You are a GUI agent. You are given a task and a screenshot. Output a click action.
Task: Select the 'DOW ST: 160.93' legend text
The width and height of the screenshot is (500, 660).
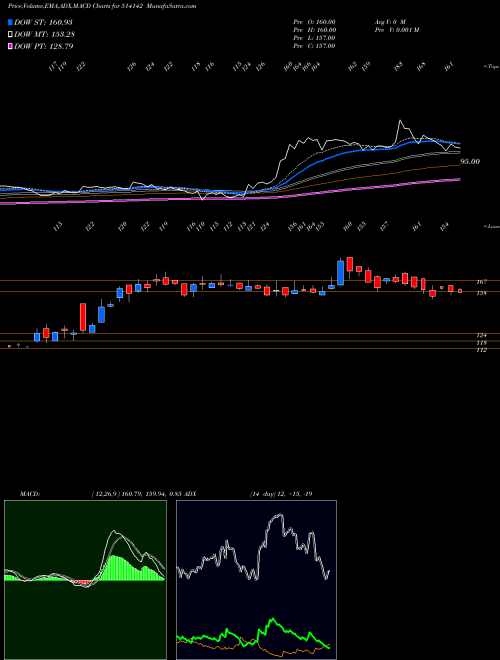[x=43, y=22]
